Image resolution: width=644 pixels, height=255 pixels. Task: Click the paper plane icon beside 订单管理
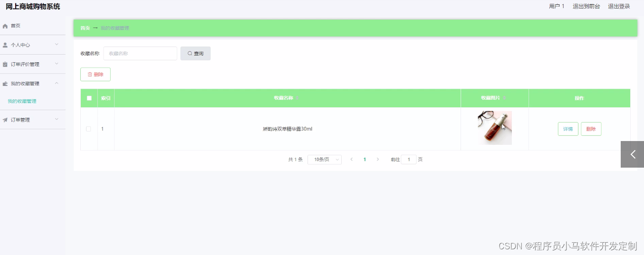(x=5, y=120)
